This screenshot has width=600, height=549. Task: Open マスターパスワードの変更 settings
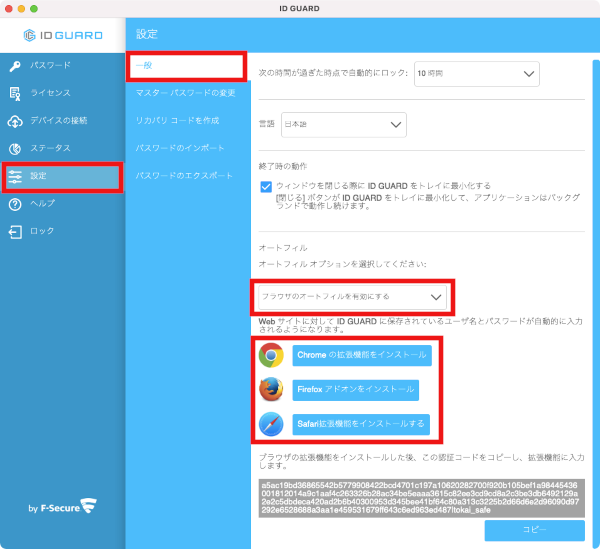[x=186, y=93]
